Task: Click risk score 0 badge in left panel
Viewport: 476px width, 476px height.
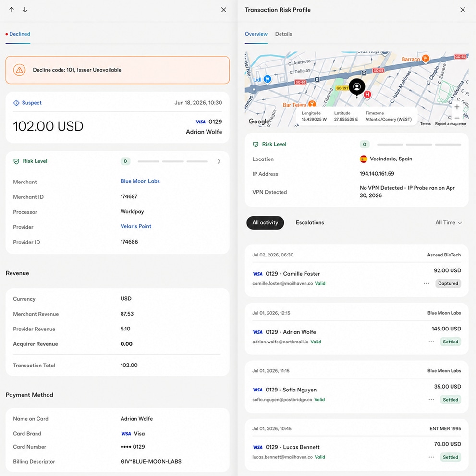Action: pyautogui.click(x=125, y=161)
